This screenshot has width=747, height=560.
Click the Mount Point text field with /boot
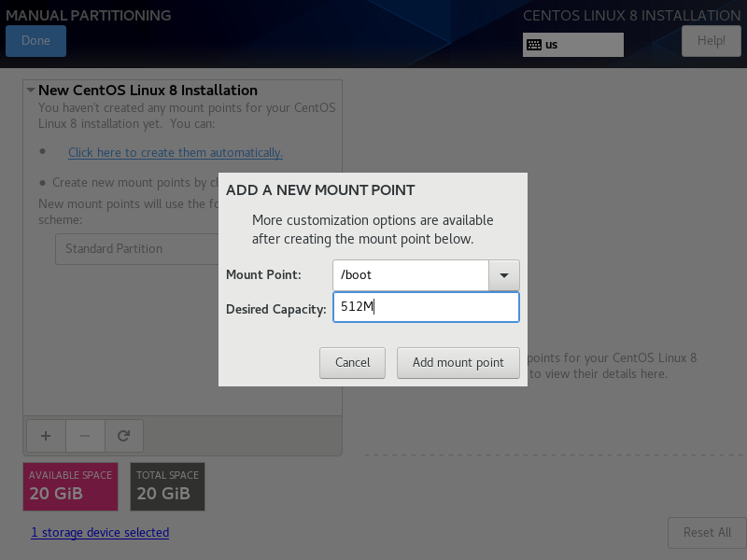pyautogui.click(x=411, y=275)
